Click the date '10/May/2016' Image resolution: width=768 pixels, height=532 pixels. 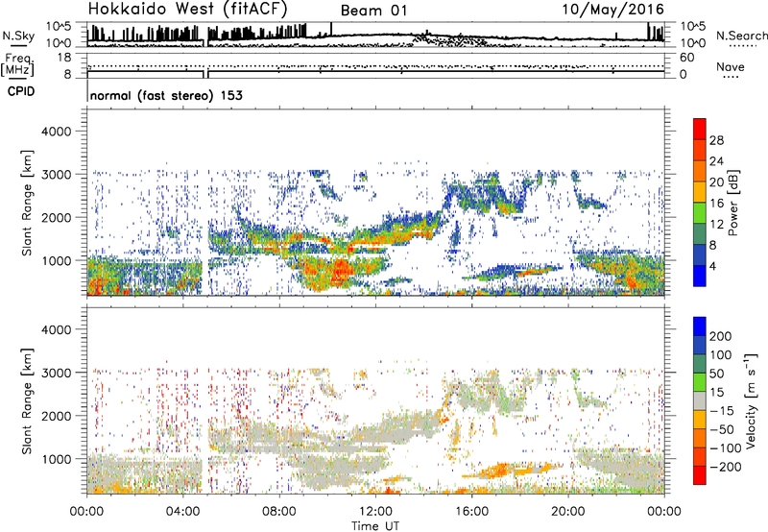pos(612,10)
